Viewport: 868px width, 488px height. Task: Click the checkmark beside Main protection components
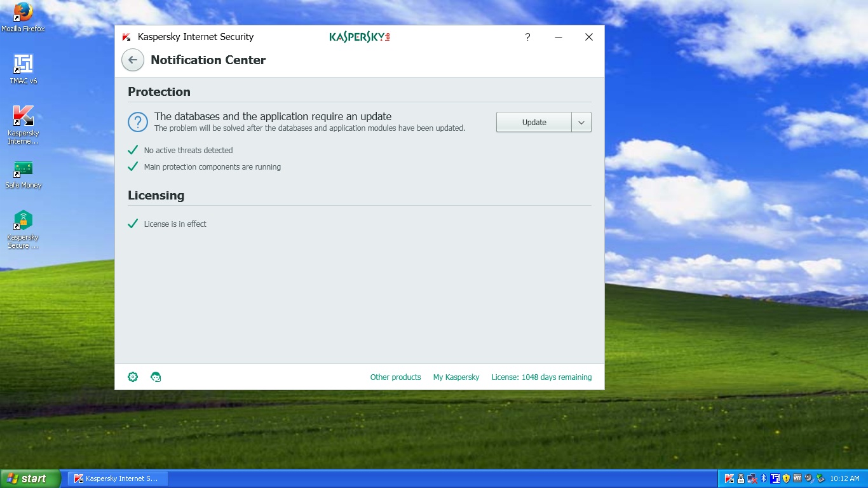[133, 166]
